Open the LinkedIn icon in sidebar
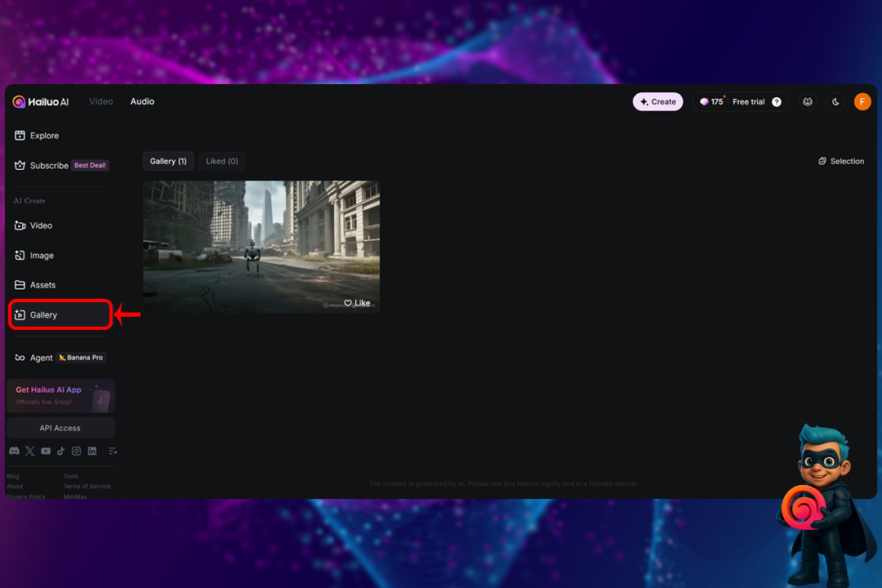 click(x=92, y=451)
